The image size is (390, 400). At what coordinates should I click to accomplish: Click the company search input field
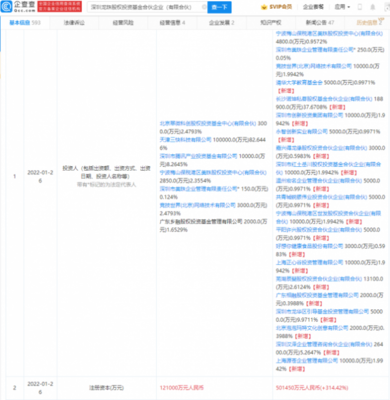147,7
